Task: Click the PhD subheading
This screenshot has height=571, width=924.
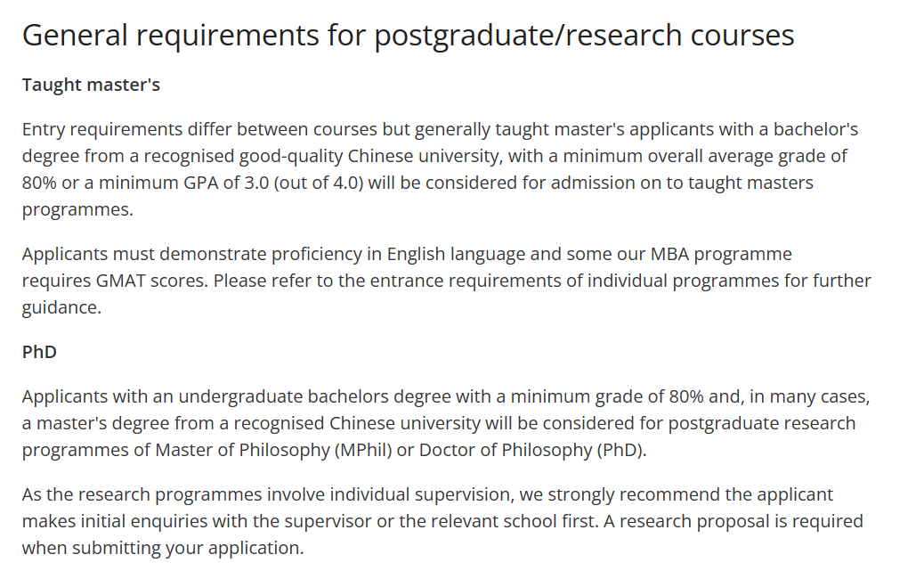Action: (39, 352)
